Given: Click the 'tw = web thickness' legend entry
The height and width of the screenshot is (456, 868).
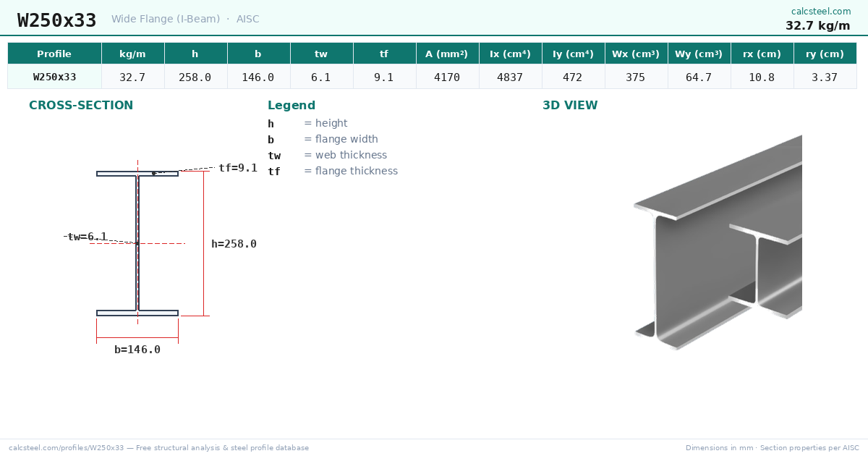Looking at the screenshot, I should tap(327, 156).
